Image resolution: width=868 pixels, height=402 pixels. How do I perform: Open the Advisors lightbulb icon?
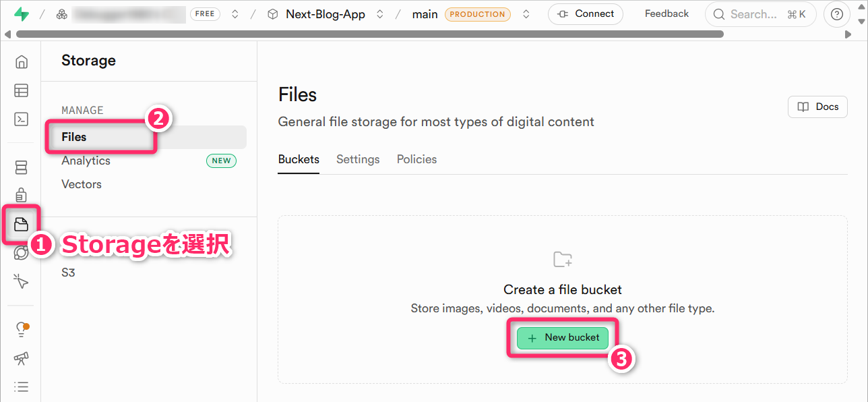(22, 329)
